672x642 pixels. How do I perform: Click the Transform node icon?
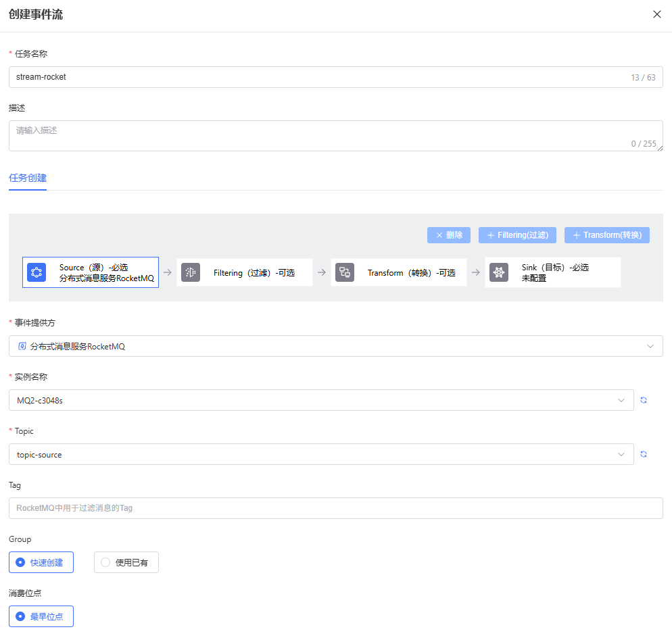[345, 272]
